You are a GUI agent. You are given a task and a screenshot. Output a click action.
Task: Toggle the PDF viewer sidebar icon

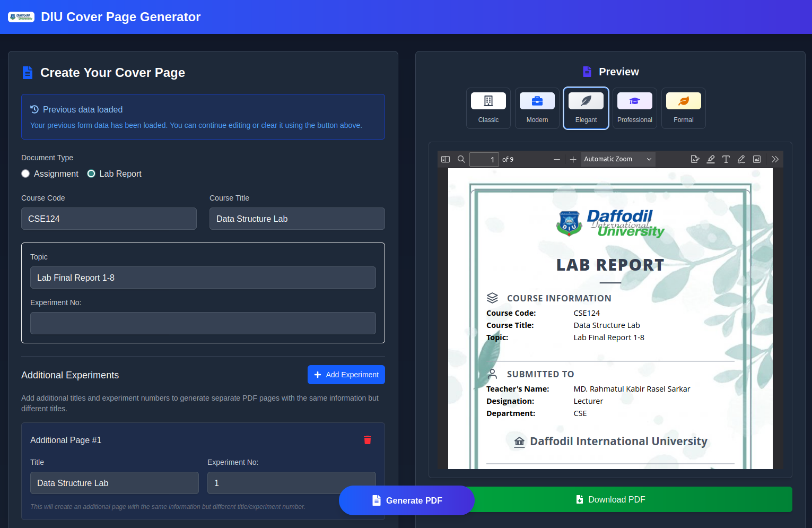(446, 159)
